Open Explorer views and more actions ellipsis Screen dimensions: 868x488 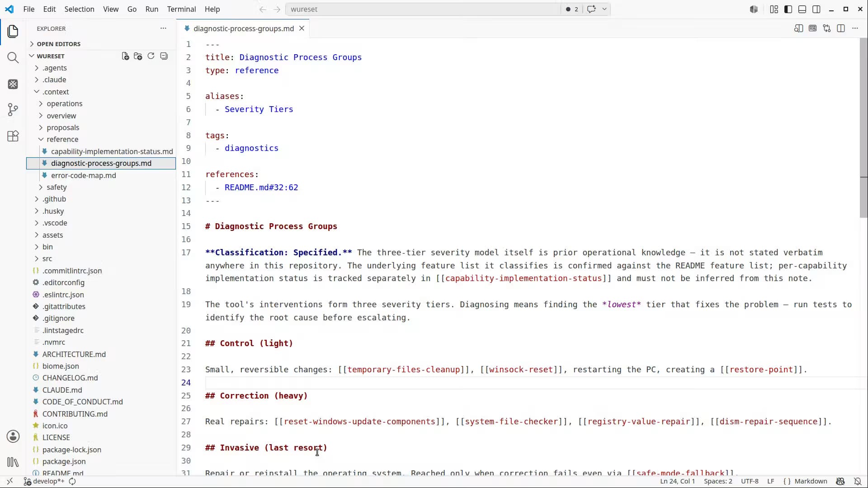coord(163,28)
